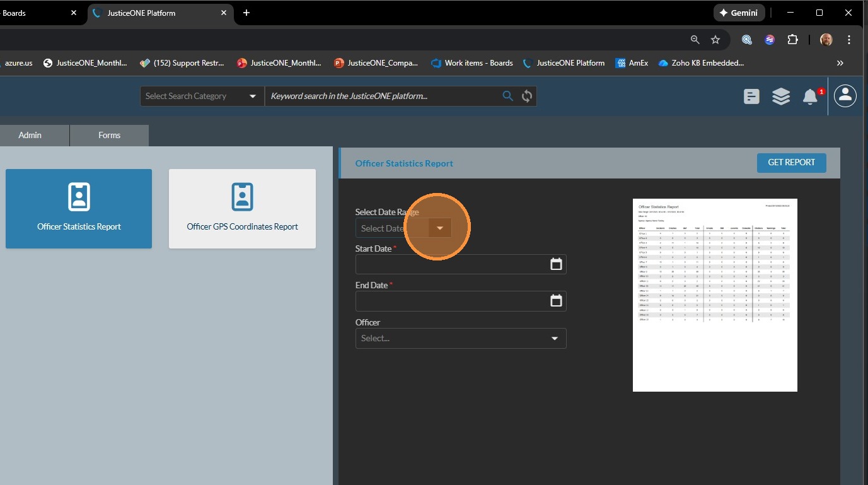Expand the Select Search Category dropdown
Viewport: 868px width, 485px height.
202,96
